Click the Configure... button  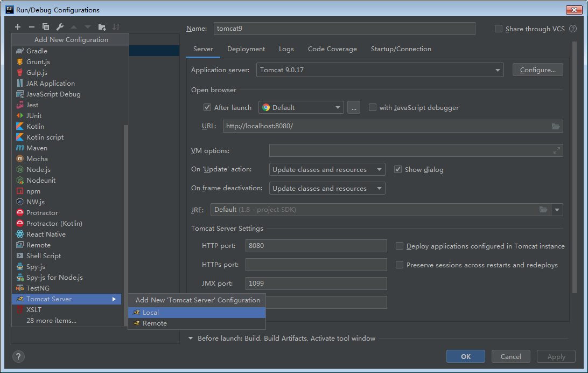tap(538, 70)
